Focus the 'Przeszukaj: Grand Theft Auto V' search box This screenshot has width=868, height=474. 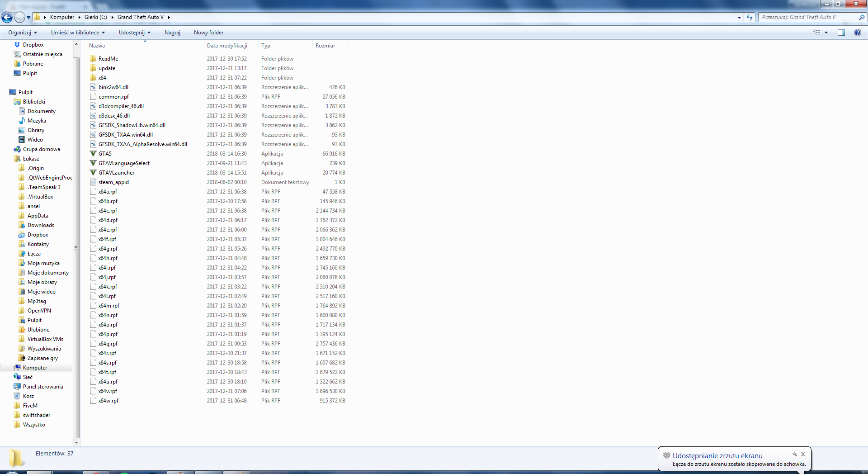(808, 17)
